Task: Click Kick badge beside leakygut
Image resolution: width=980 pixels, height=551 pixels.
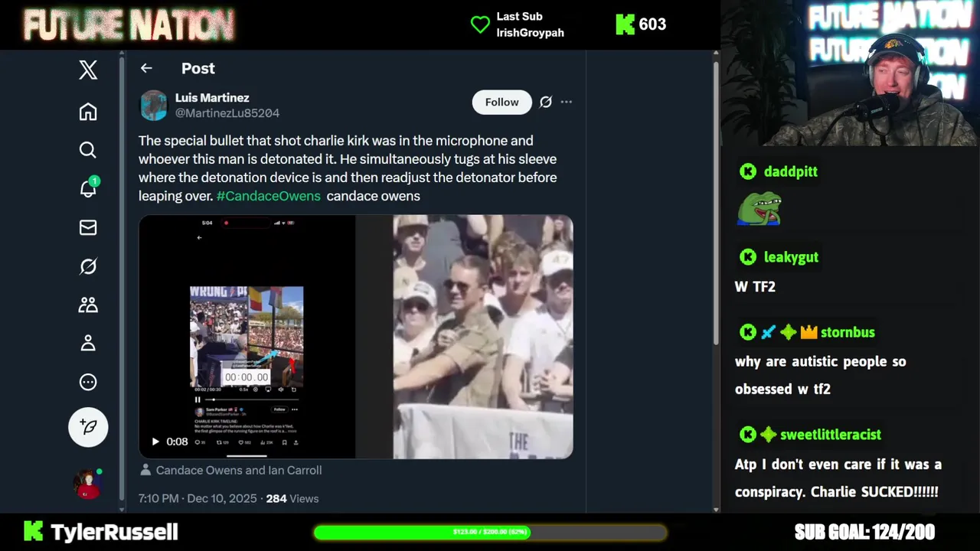Action: 748,257
